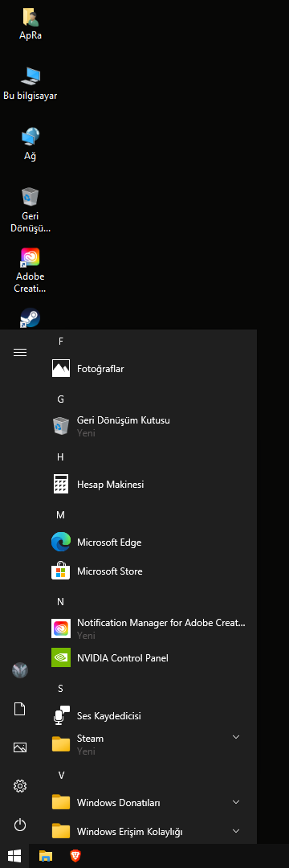Screen dimensions: 289x868
Task: Click the Windows Erişim Kolaylığı label
Action: [x=130, y=832]
